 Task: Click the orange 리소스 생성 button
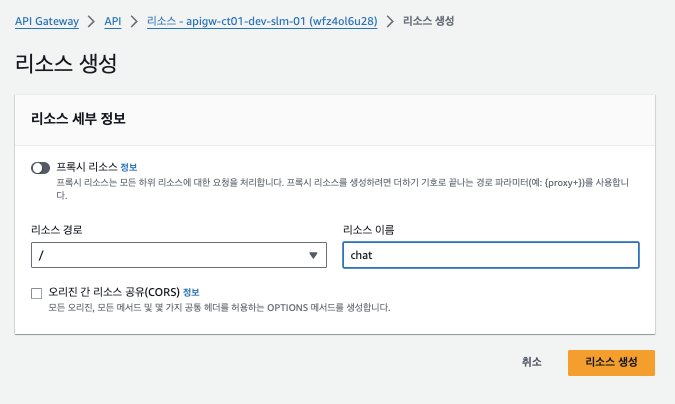coord(611,363)
